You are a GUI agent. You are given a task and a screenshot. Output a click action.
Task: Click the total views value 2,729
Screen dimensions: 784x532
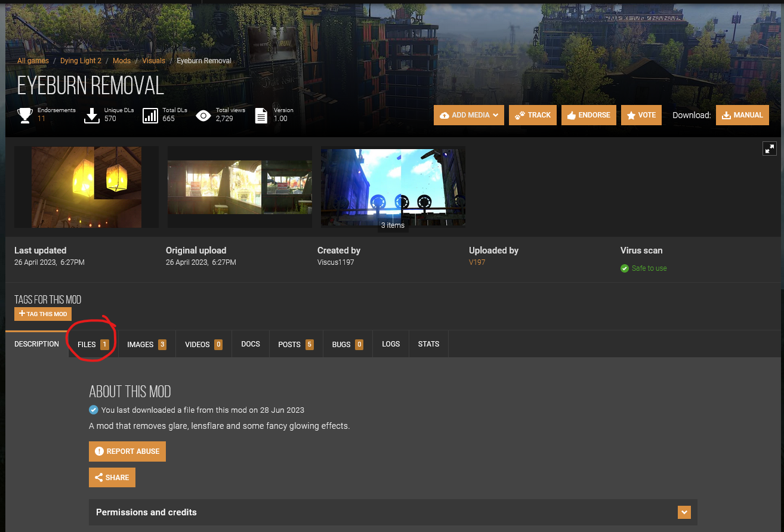(x=226, y=119)
